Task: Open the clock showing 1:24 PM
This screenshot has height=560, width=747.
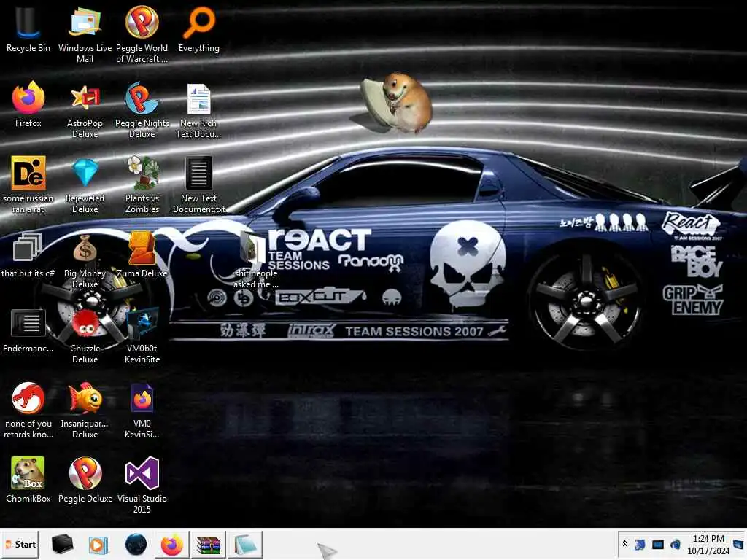Action: (708, 544)
